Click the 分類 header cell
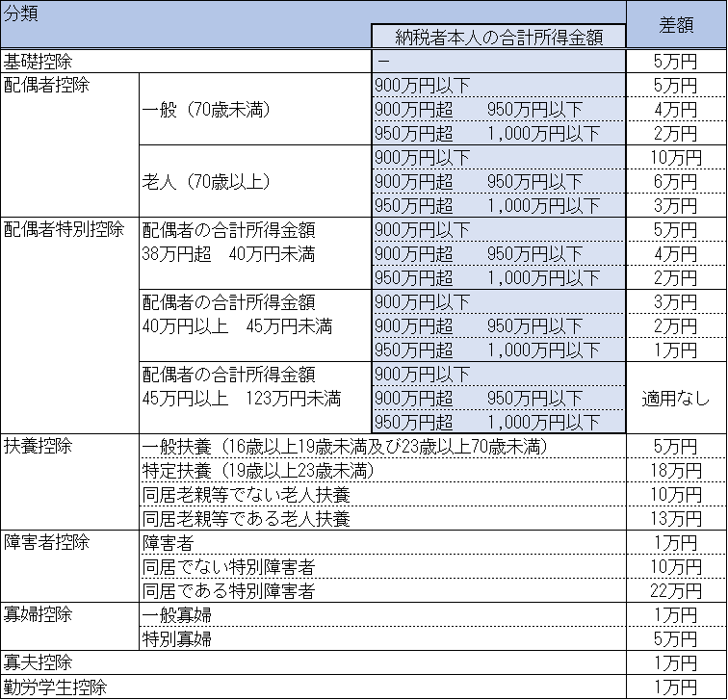The image size is (728, 700). pyautogui.click(x=21, y=15)
